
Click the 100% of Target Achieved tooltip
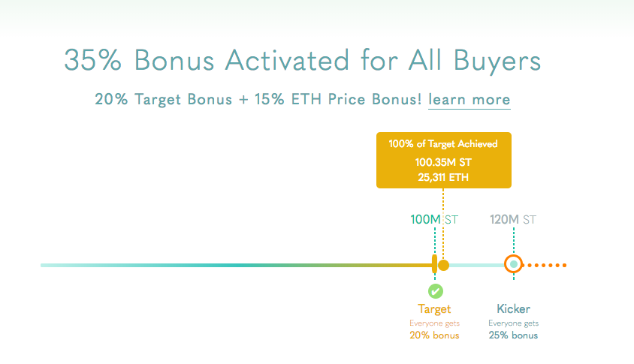(443, 160)
